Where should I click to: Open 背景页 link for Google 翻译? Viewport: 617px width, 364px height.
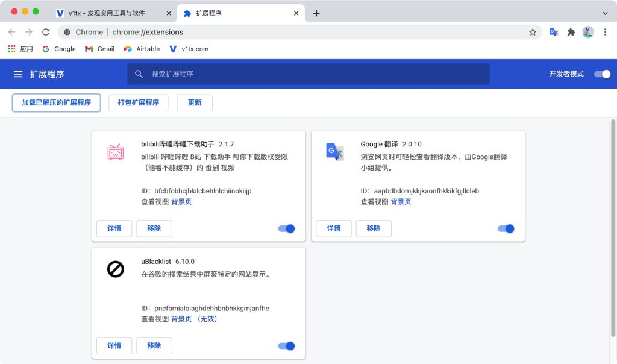[401, 202]
